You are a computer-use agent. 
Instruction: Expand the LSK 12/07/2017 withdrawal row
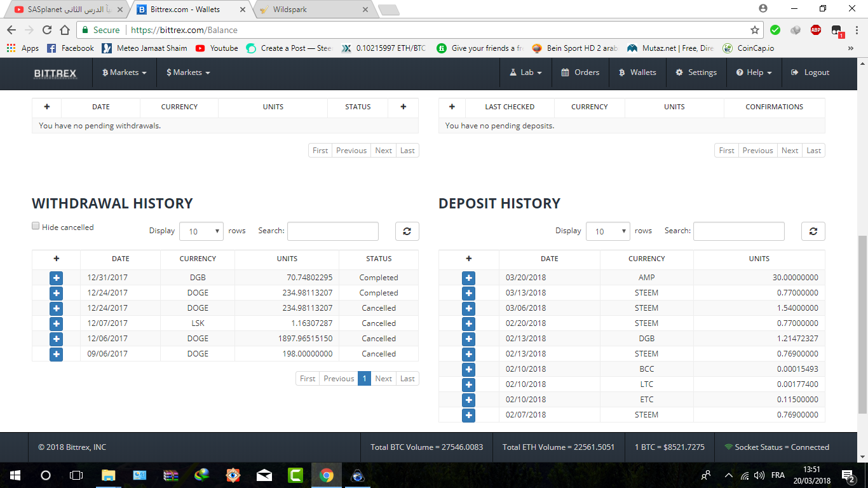[x=56, y=323]
